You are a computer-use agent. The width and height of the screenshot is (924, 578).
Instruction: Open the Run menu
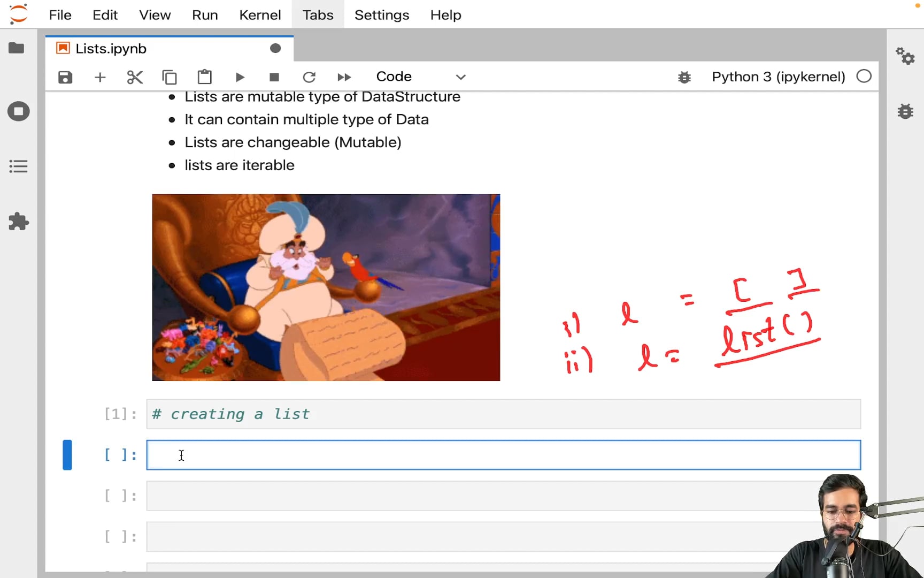pyautogui.click(x=205, y=15)
